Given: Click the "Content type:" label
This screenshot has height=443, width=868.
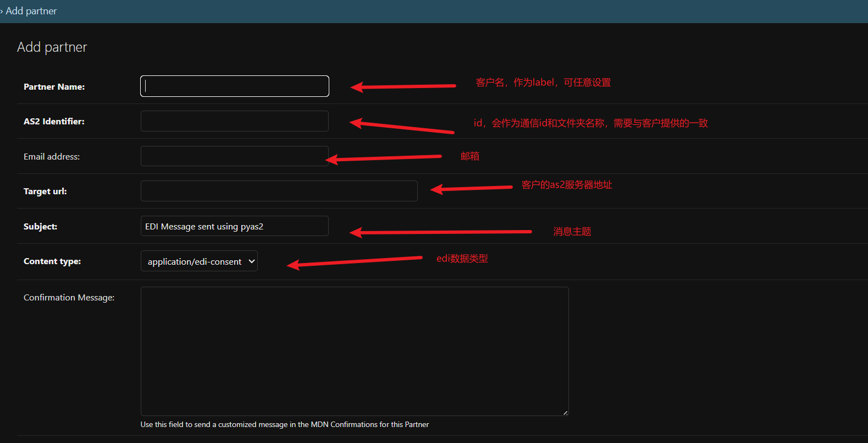Looking at the screenshot, I should coord(52,261).
